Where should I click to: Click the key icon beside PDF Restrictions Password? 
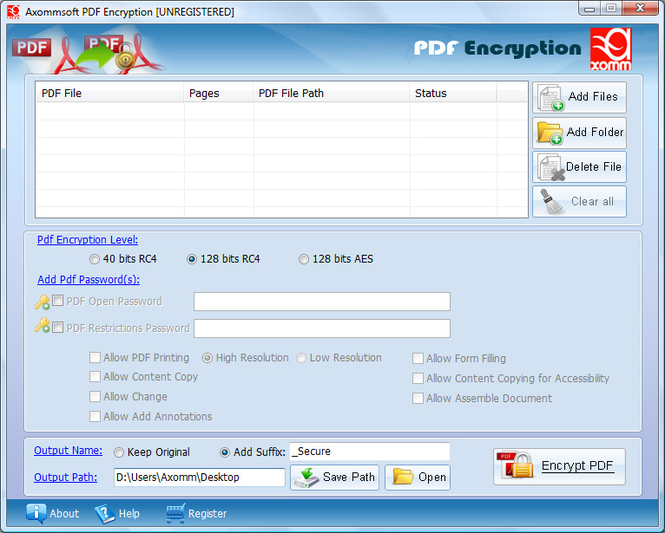pyautogui.click(x=42, y=325)
